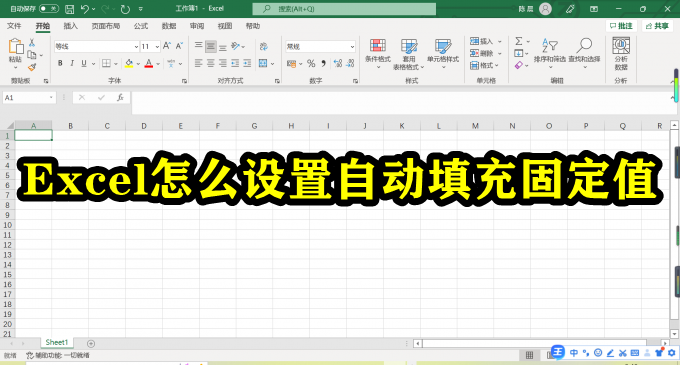Image resolution: width=680 pixels, height=365 pixels.
Task: Expand the font size dropdown
Action: pos(157,46)
